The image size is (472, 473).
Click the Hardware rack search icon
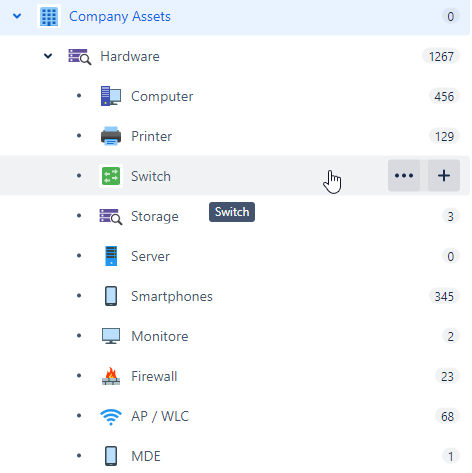click(x=79, y=57)
